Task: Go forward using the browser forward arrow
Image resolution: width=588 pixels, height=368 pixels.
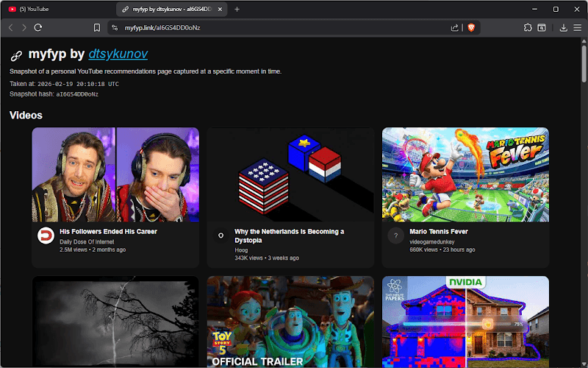Action: [x=24, y=28]
